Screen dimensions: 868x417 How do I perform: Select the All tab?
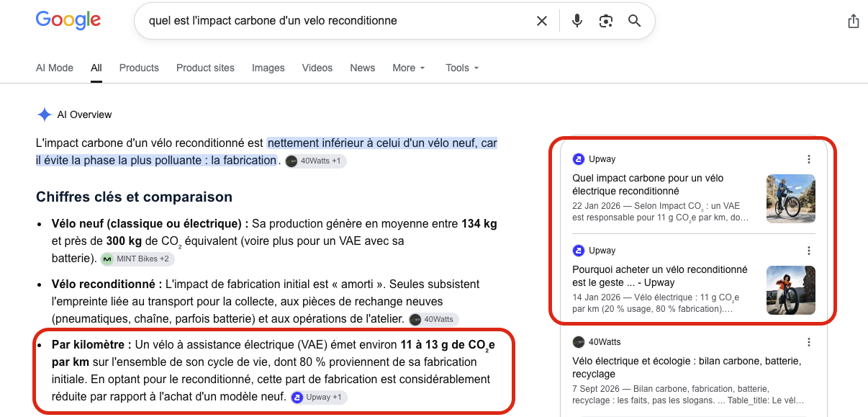pos(96,68)
